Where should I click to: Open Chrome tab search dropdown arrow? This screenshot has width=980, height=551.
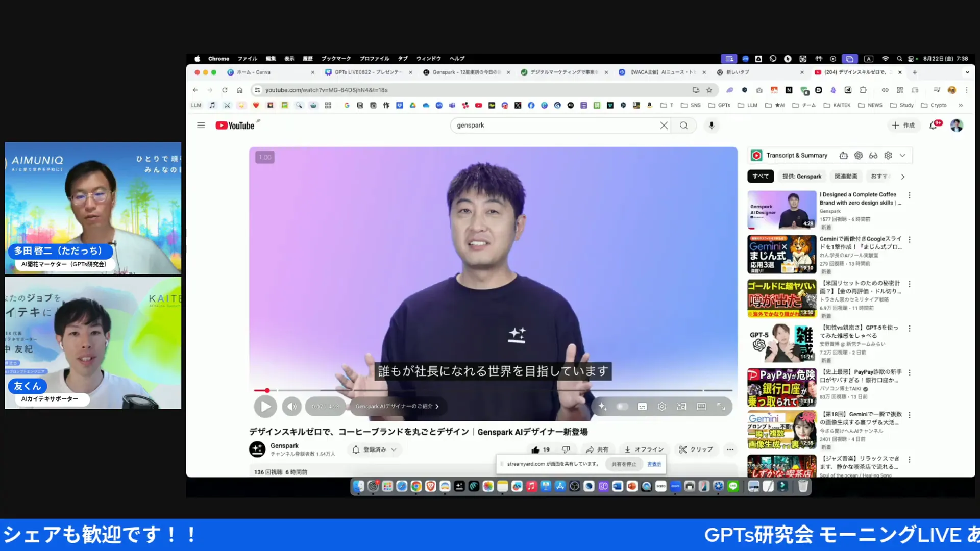(x=967, y=72)
